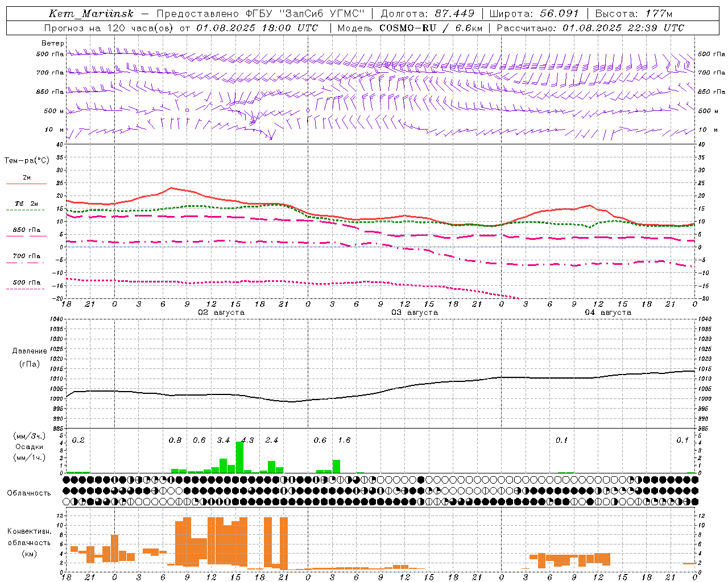Click the 'Ветер' wind panel label
This screenshot has width=728, height=582.
[x=52, y=43]
